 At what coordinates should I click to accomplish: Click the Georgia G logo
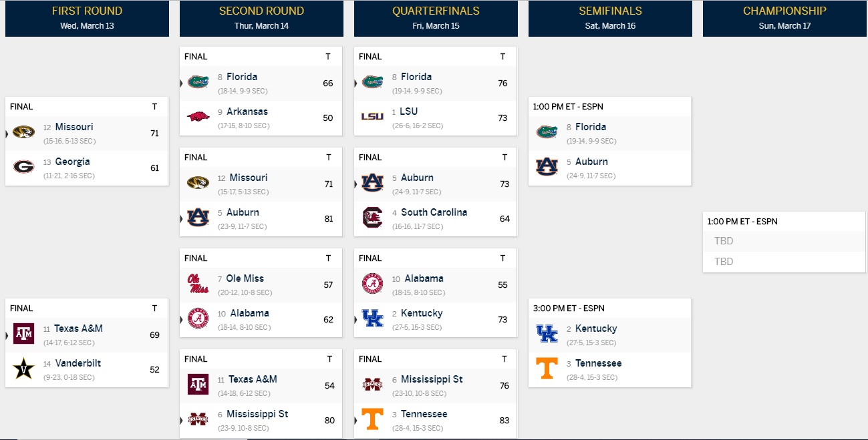pos(23,167)
